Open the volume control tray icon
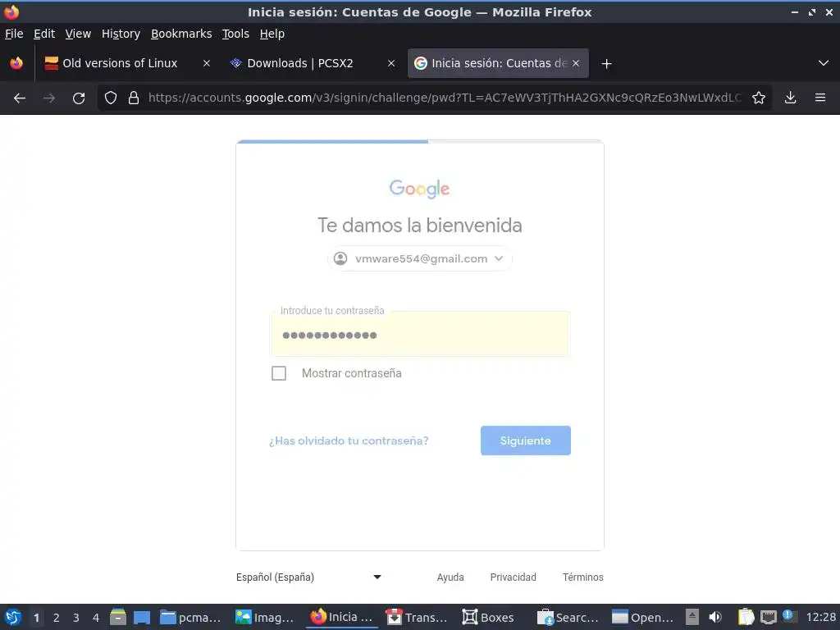 715,617
